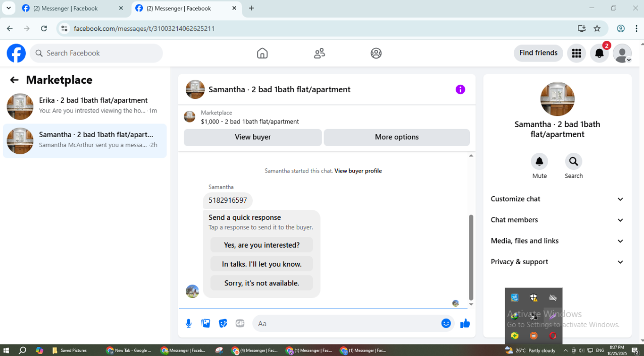Select the second Messenger browser tab

tap(186, 9)
